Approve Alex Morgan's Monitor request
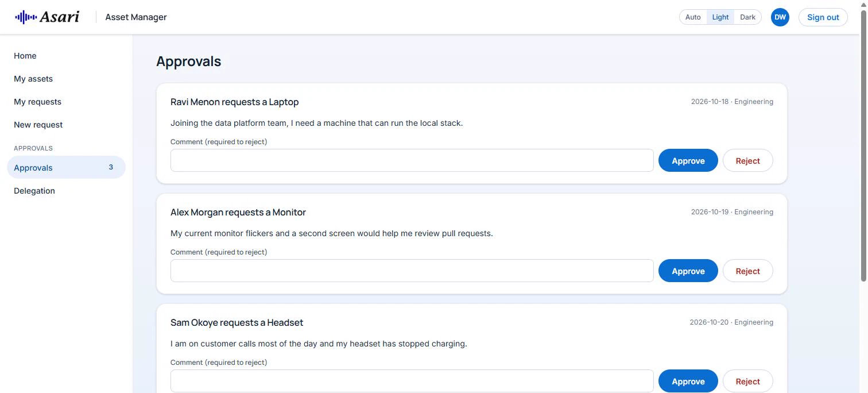 [688, 271]
